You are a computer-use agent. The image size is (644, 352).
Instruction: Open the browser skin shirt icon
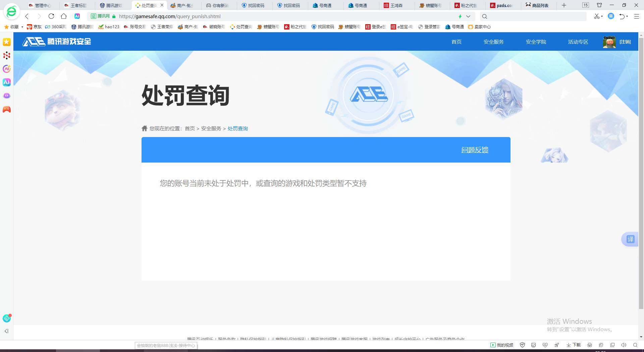[x=599, y=5]
